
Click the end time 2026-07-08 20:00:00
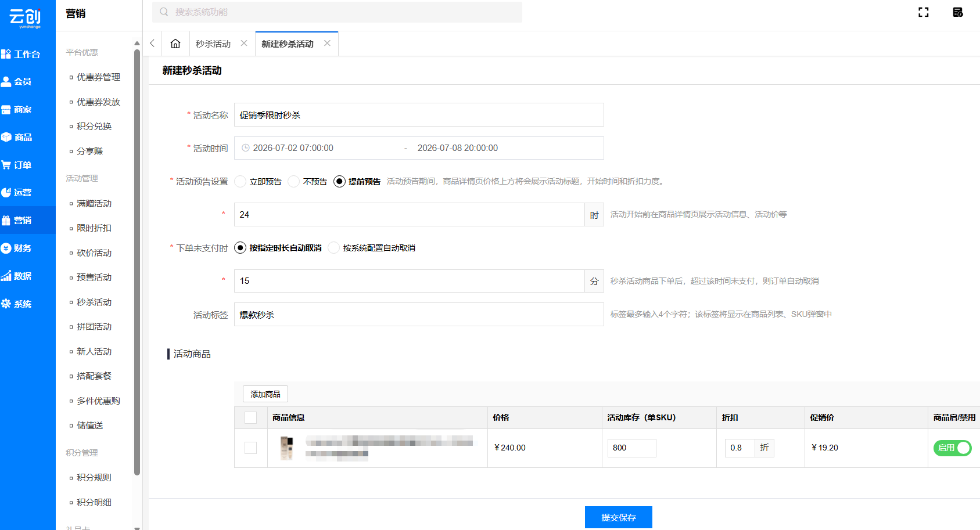[x=458, y=148]
